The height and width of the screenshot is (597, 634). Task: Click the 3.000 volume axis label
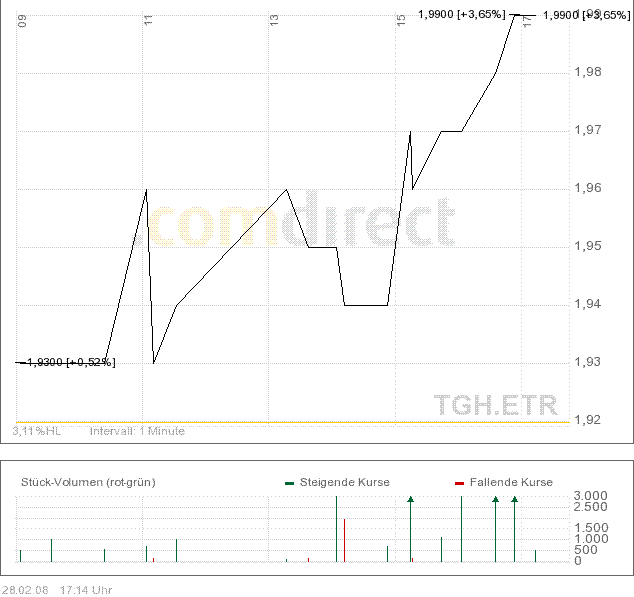590,496
